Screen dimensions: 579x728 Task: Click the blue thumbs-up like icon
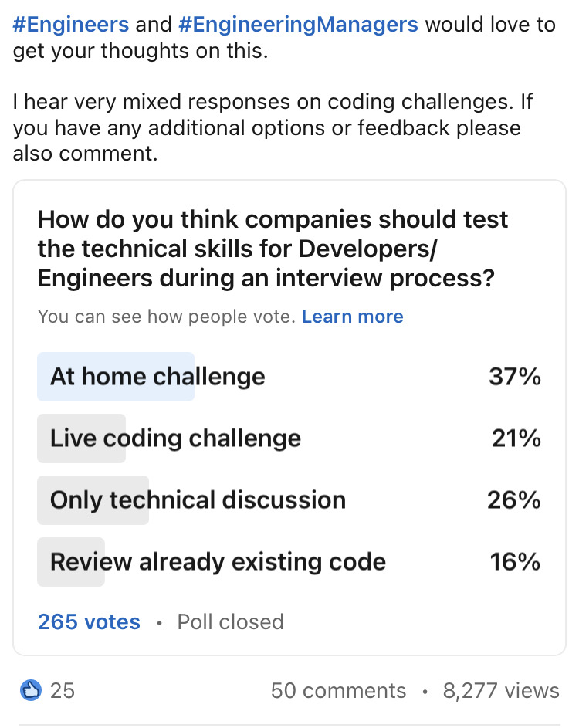click(x=31, y=690)
